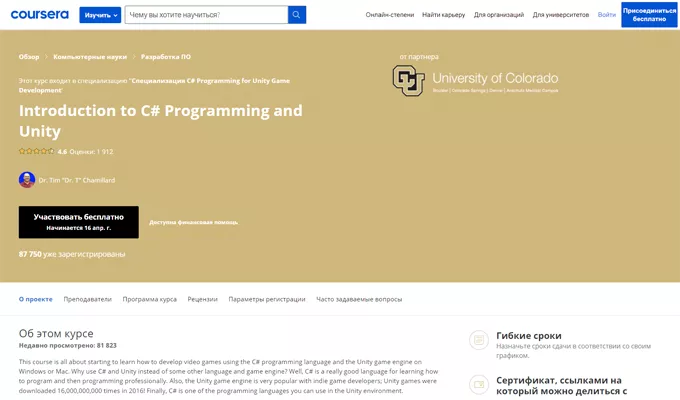Select the Преподаватели tab
The height and width of the screenshot is (400, 680).
click(88, 299)
